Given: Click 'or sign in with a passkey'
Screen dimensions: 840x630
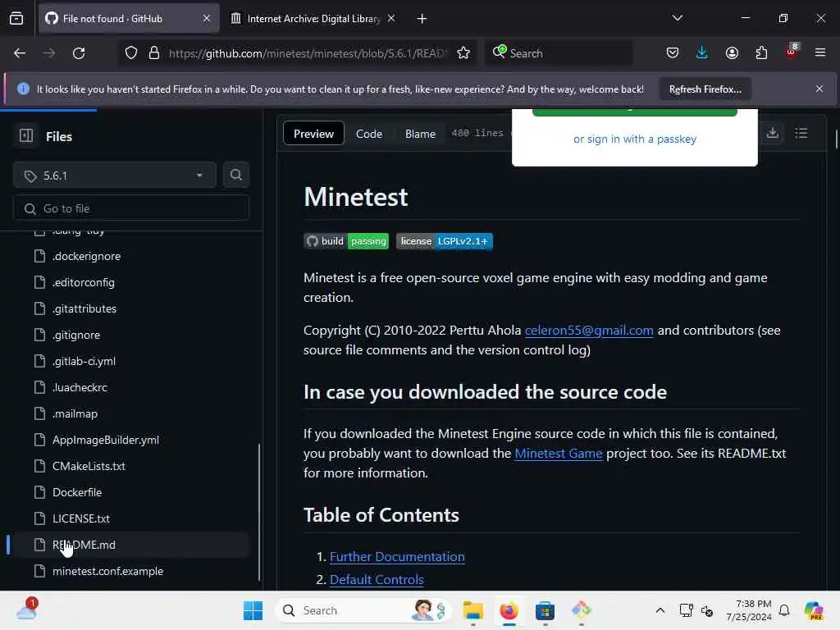Looking at the screenshot, I should pyautogui.click(x=635, y=139).
